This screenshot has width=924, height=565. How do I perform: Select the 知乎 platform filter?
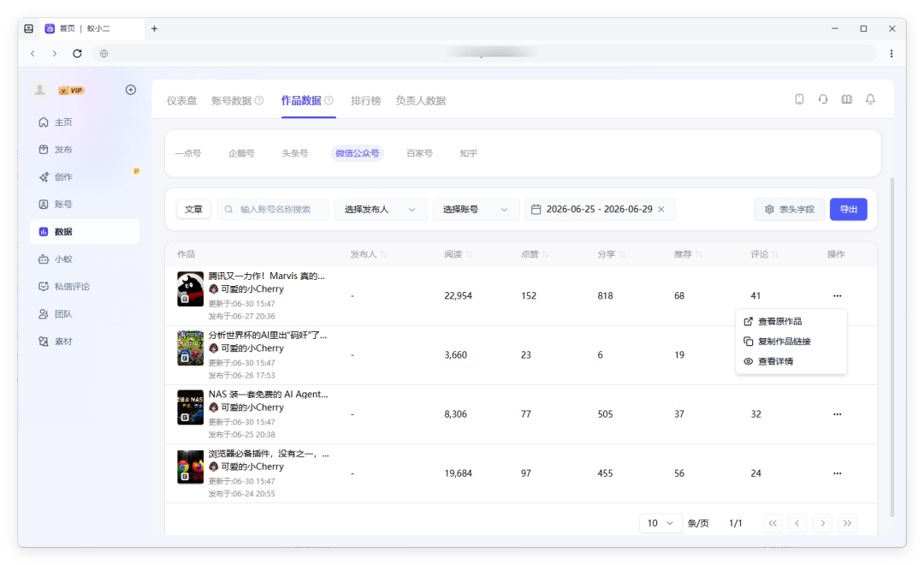(469, 153)
